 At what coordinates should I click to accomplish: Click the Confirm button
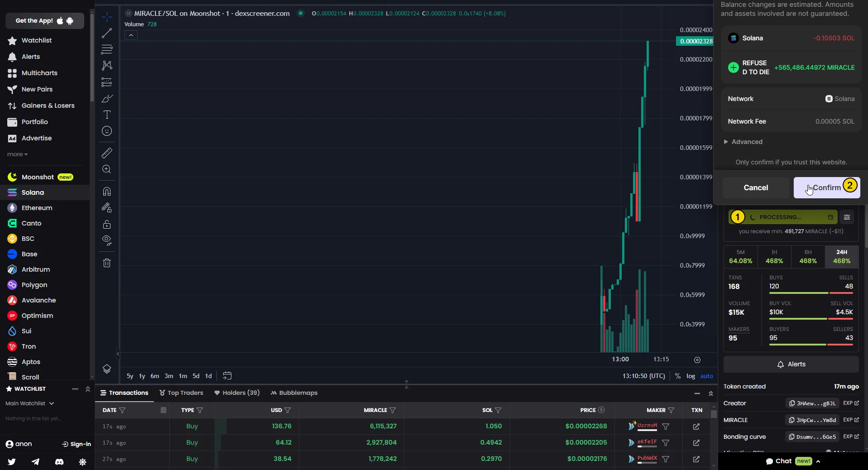coord(827,187)
